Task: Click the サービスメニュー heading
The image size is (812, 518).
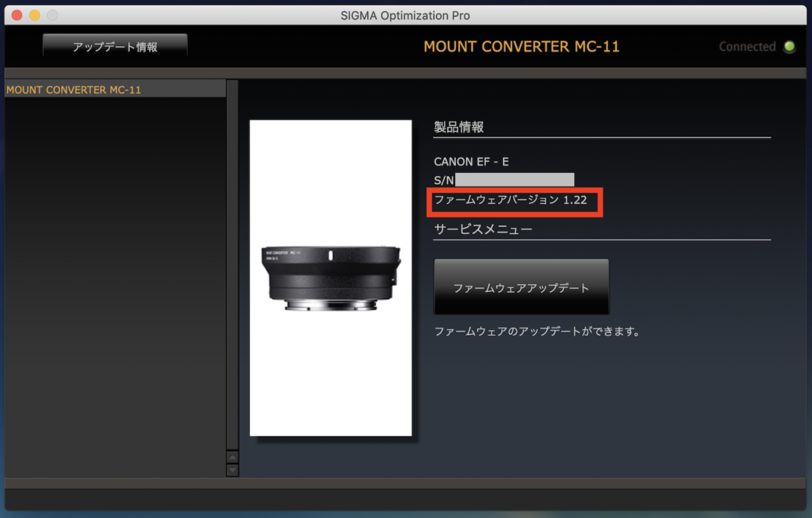Action: [483, 229]
